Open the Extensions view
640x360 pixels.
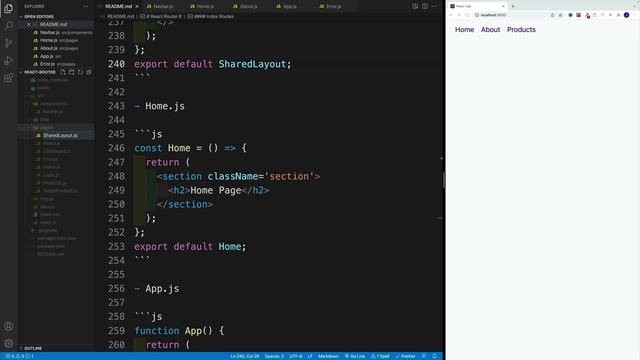coord(8,78)
